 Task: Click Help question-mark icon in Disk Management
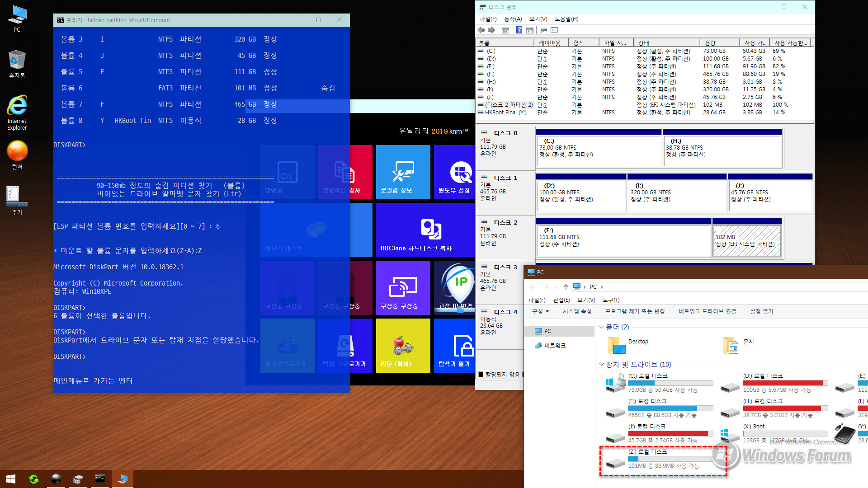coord(519,30)
